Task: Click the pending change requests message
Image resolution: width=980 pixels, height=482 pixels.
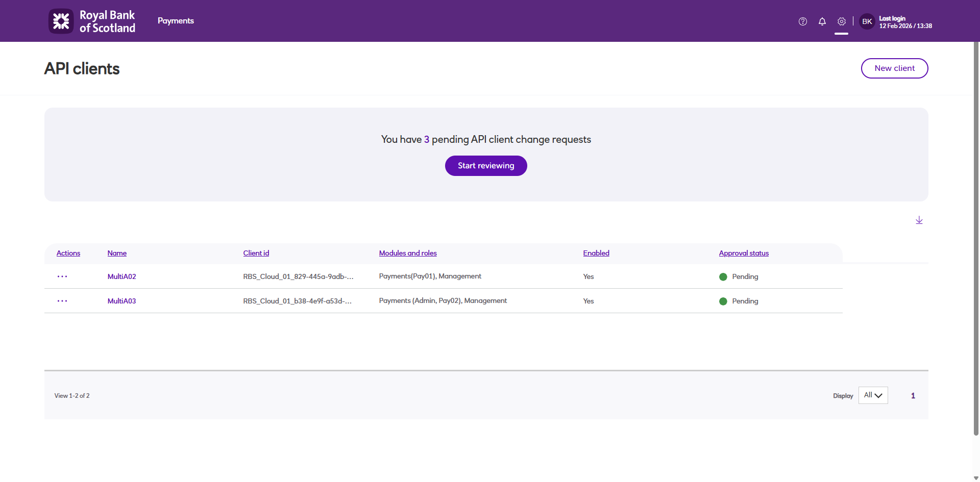Action: tap(486, 139)
